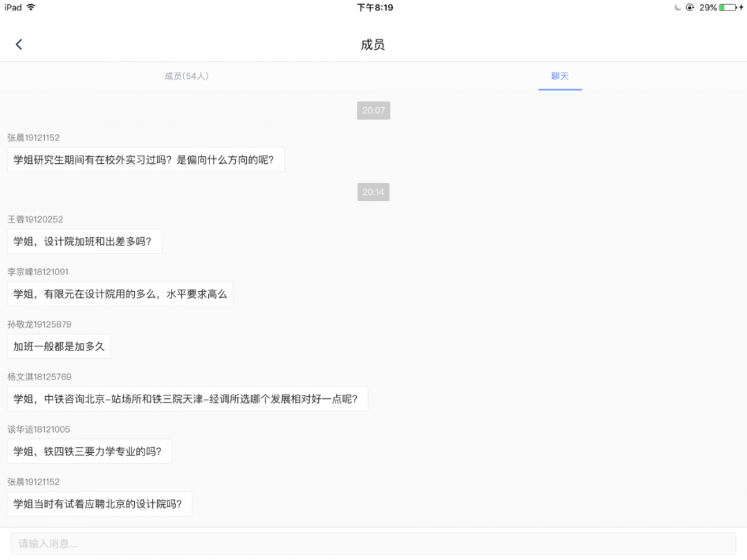Image resolution: width=747 pixels, height=560 pixels.
Task: Tap sender name 王蓉19120252
Action: tap(35, 219)
